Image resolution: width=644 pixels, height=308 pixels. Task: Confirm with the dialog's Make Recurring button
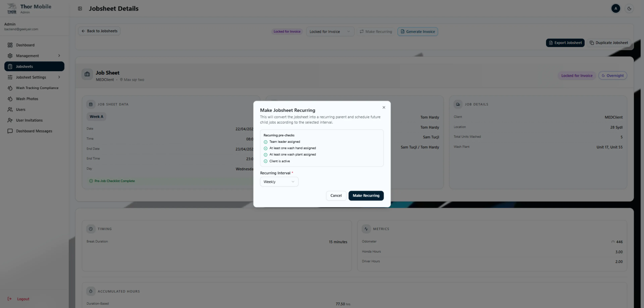point(366,196)
